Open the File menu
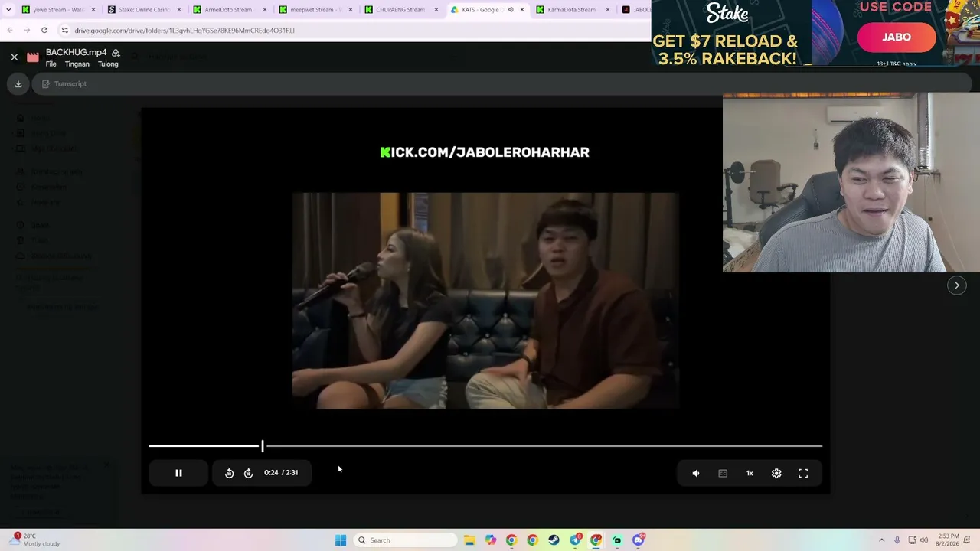The image size is (980, 551). click(x=51, y=64)
